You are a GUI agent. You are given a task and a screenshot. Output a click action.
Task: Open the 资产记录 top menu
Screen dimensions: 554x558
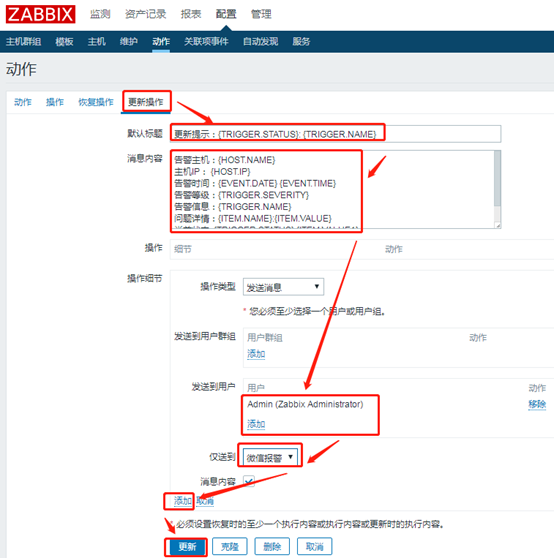click(x=145, y=14)
